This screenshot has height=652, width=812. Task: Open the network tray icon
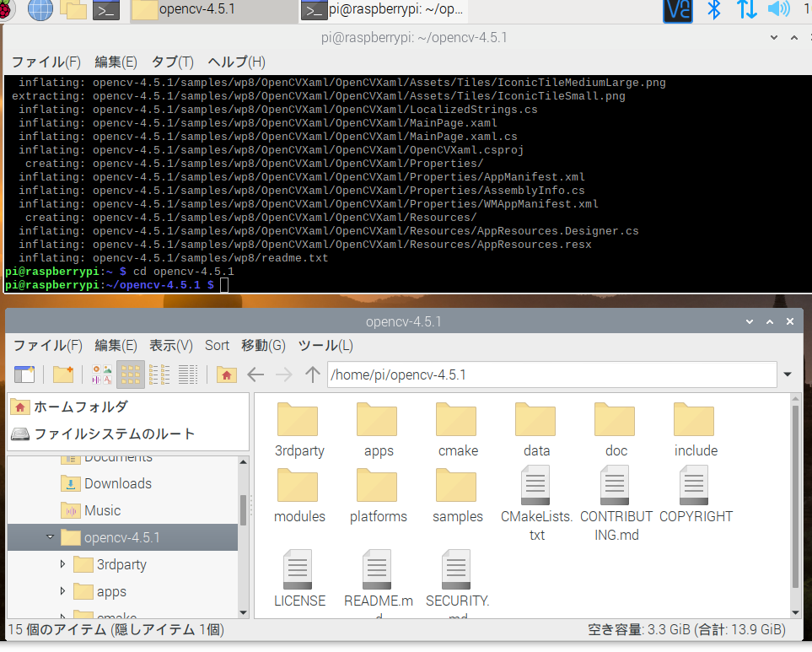747,10
